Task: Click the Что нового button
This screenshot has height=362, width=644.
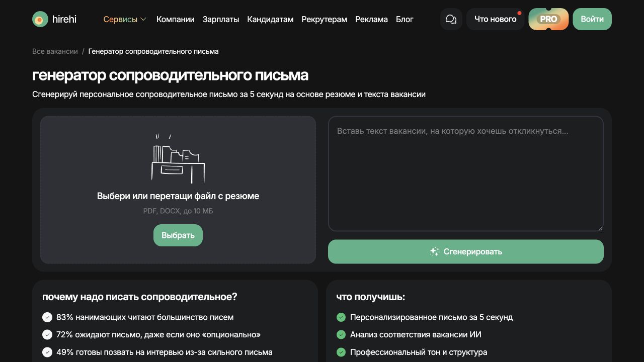Action: point(496,19)
